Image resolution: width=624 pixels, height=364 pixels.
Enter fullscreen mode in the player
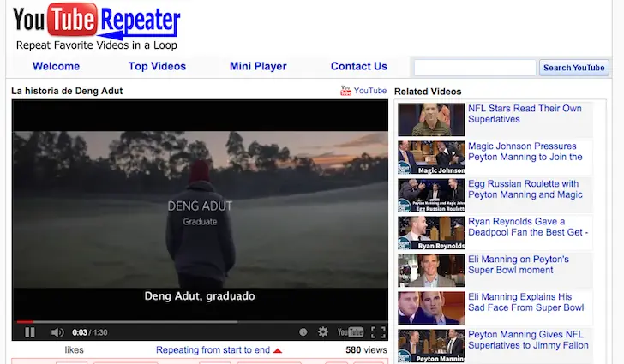coord(378,332)
